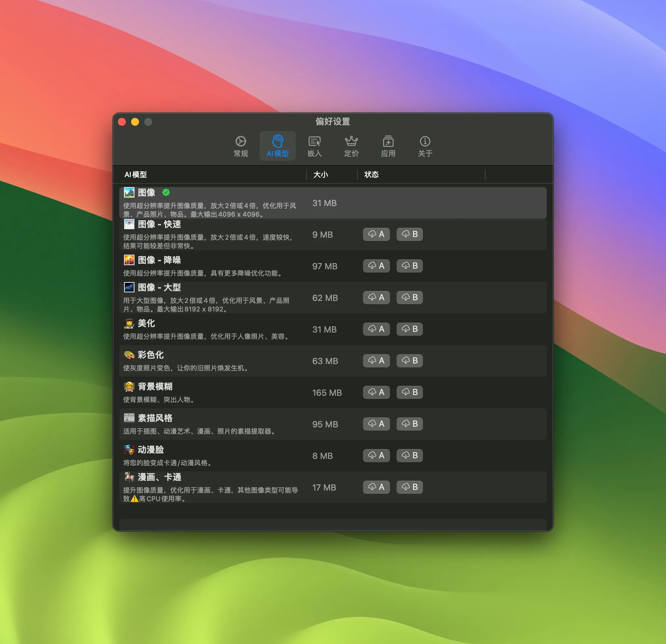Download variant A of 动漫脸 model
The height and width of the screenshot is (644, 666).
[376, 455]
